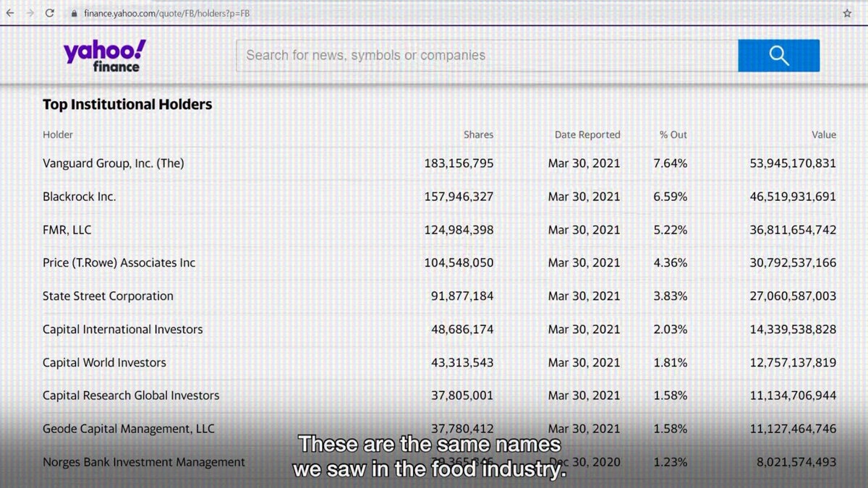Click the Top Institutional Holders heading
Image resolution: width=868 pixels, height=488 pixels.
(x=127, y=105)
